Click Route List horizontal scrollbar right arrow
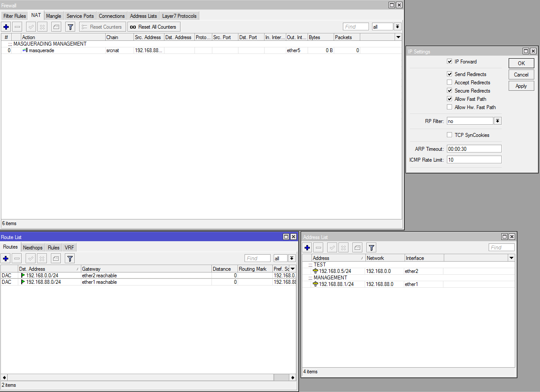540x392 pixels. click(293, 378)
